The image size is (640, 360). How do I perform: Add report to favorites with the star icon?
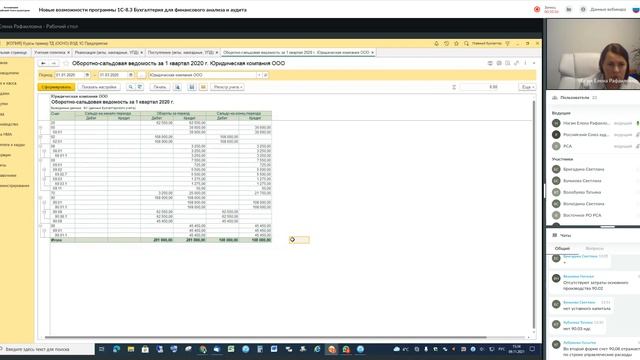coord(66,64)
